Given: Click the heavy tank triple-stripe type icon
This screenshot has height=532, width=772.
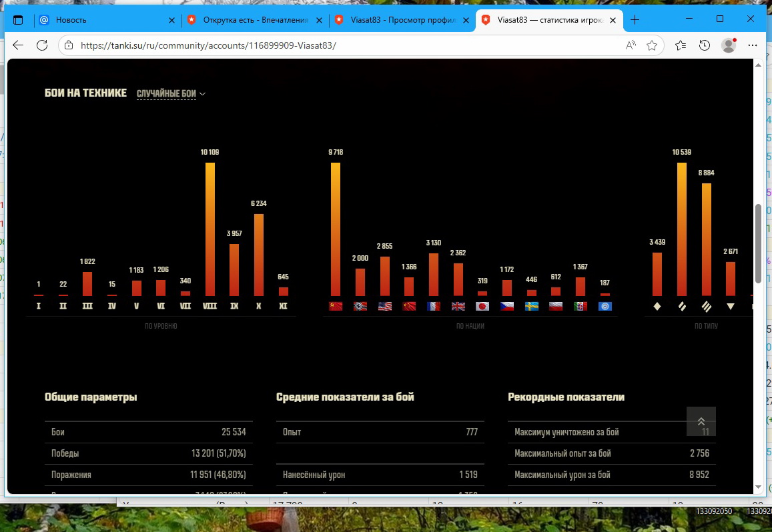Looking at the screenshot, I should click(706, 307).
